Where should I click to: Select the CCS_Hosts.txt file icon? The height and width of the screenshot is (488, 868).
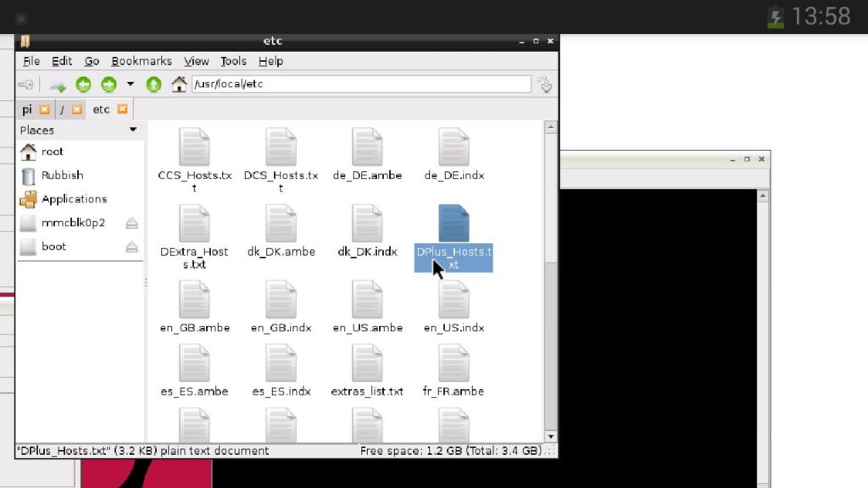click(x=194, y=147)
